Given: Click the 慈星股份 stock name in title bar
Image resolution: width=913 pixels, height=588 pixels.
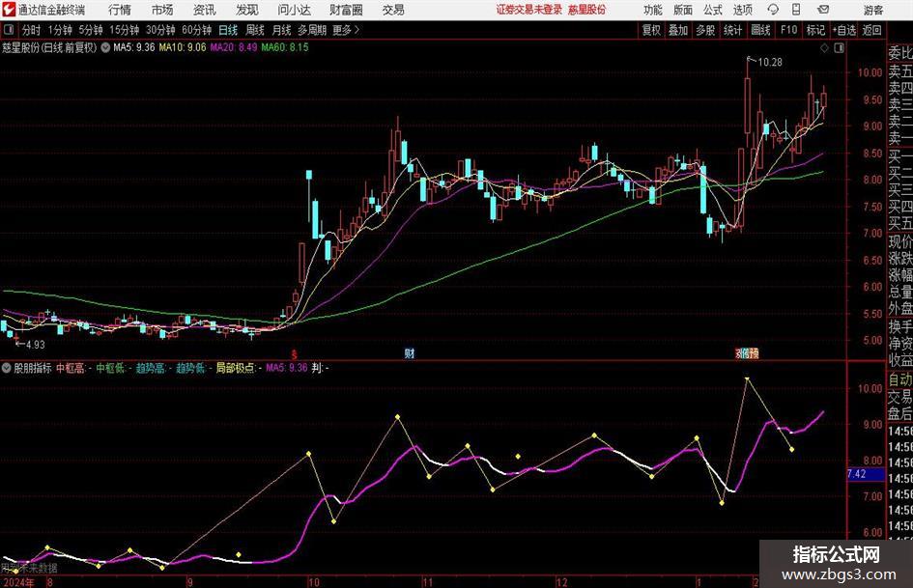Looking at the screenshot, I should [x=587, y=10].
